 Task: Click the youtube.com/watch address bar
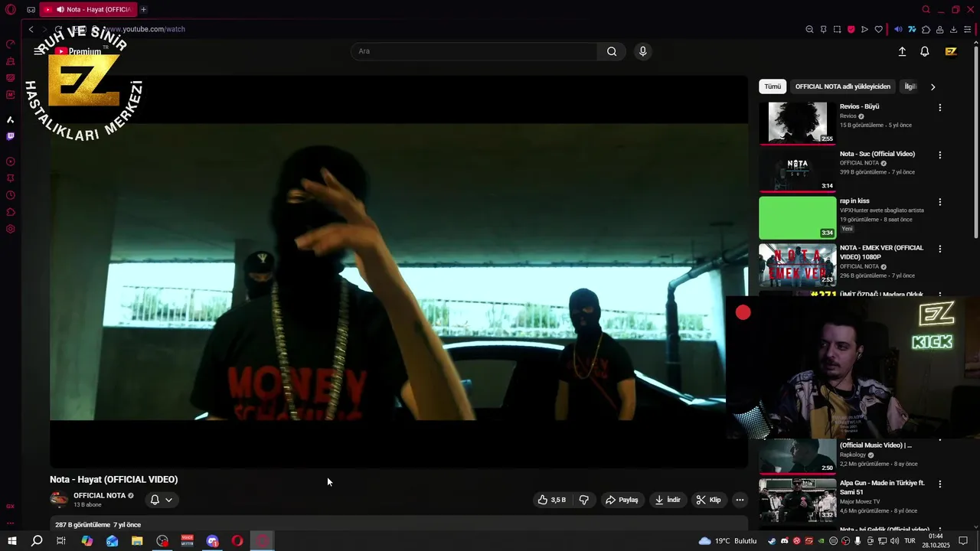point(145,29)
